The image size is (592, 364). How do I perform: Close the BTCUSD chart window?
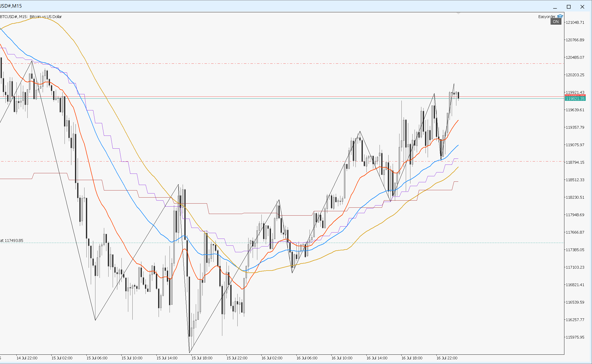tap(582, 7)
